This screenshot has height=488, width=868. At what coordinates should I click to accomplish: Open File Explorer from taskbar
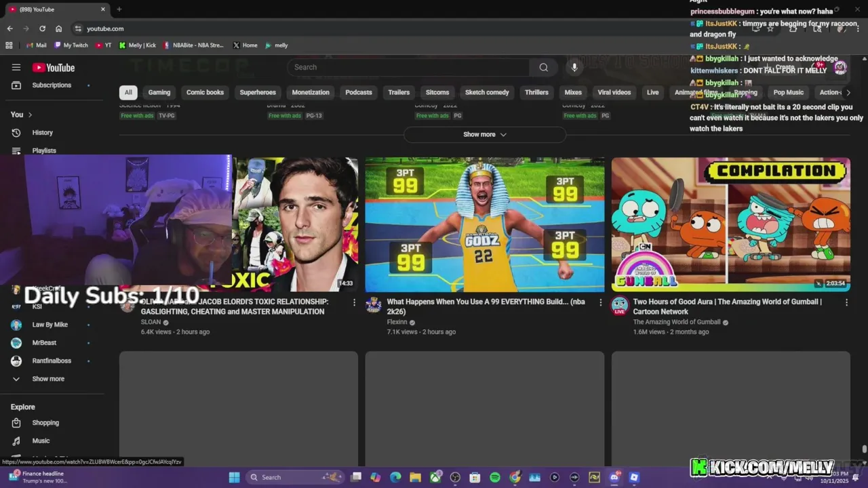coord(416,477)
